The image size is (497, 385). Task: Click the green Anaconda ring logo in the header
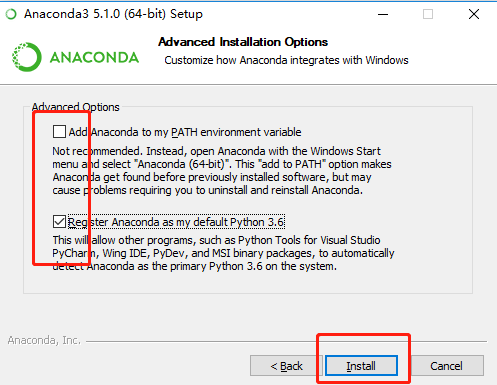coord(27,57)
